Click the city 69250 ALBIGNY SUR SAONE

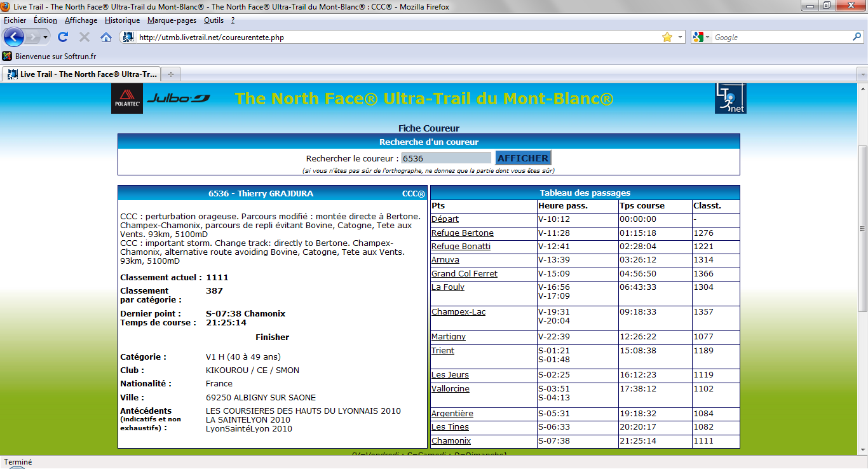pos(261,398)
